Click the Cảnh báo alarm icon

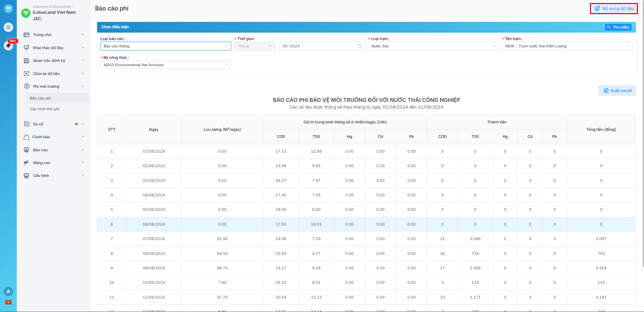[x=27, y=137]
